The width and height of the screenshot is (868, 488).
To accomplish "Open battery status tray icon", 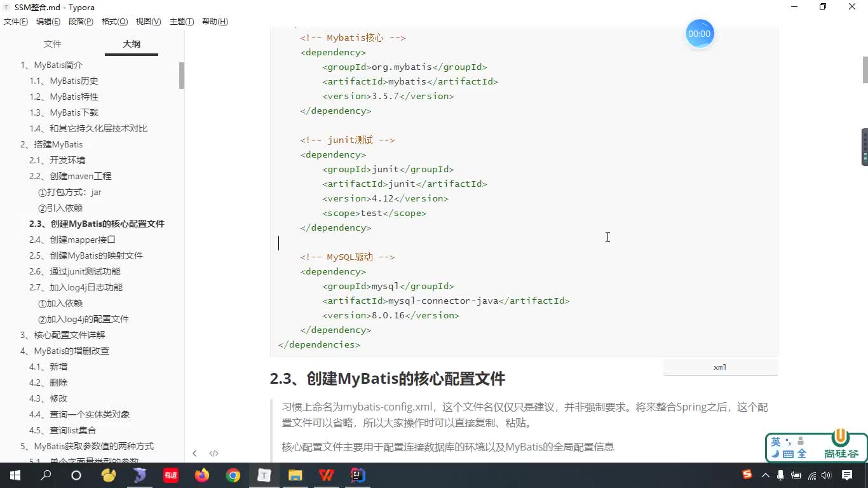I will pyautogui.click(x=796, y=475).
